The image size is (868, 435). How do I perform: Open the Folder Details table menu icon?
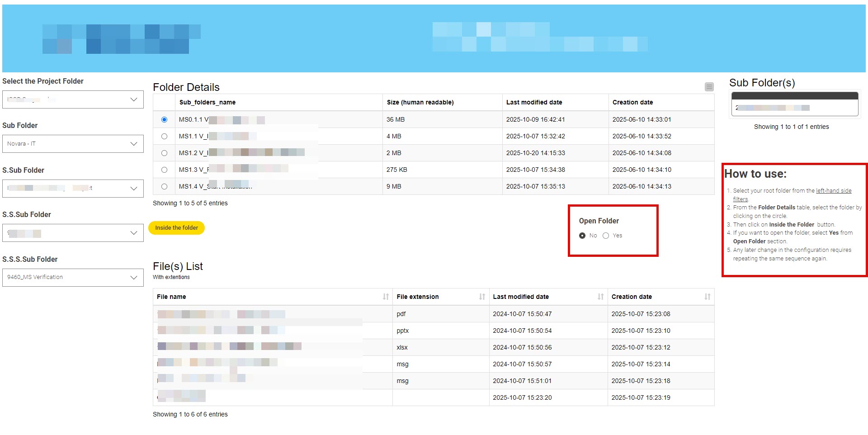point(709,87)
